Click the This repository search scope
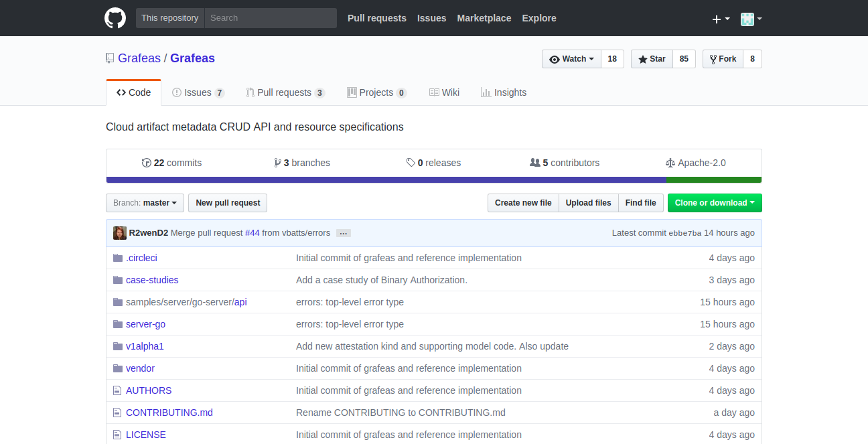868x444 pixels. 170,18
